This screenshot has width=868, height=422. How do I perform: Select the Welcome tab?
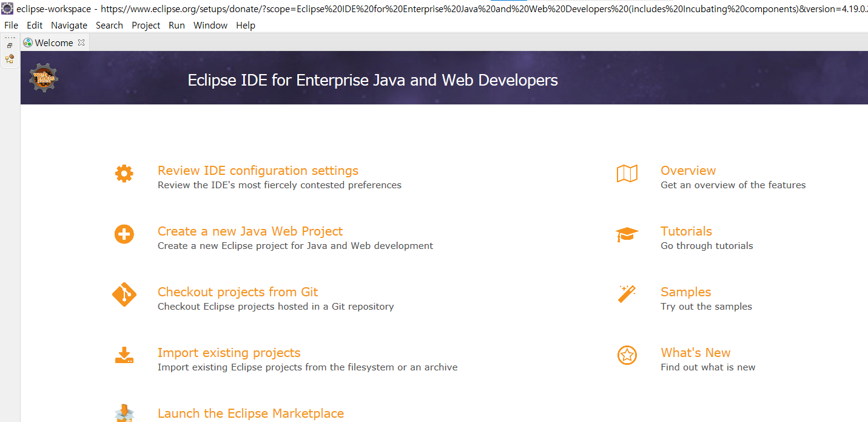coord(54,43)
